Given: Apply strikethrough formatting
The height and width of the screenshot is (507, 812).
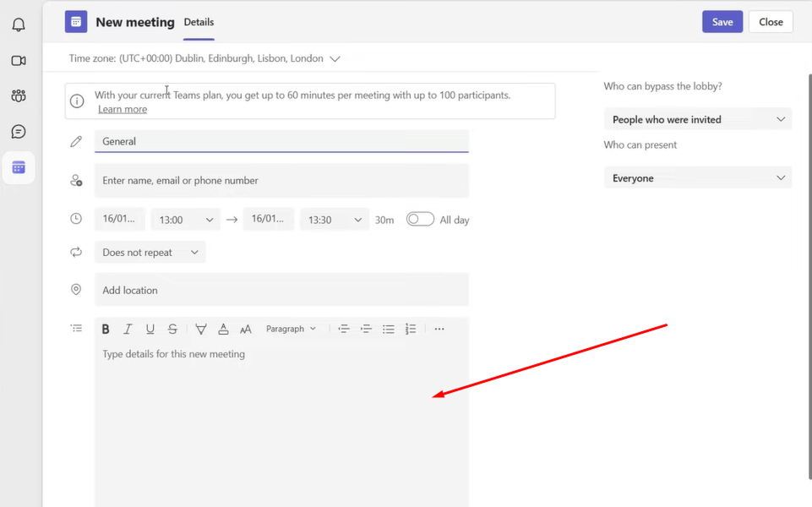Looking at the screenshot, I should click(172, 330).
